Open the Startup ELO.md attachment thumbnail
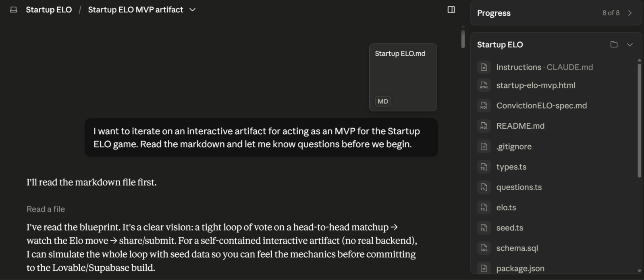Viewport: 644px width, 280px height. tap(403, 77)
